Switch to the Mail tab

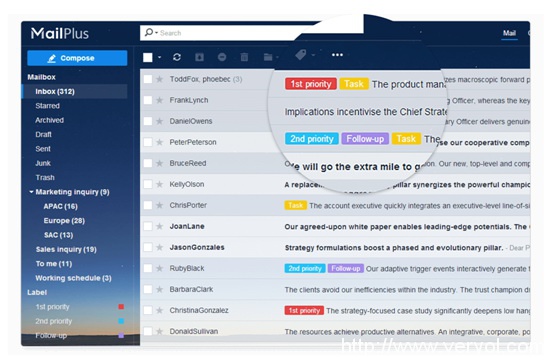pos(509,33)
